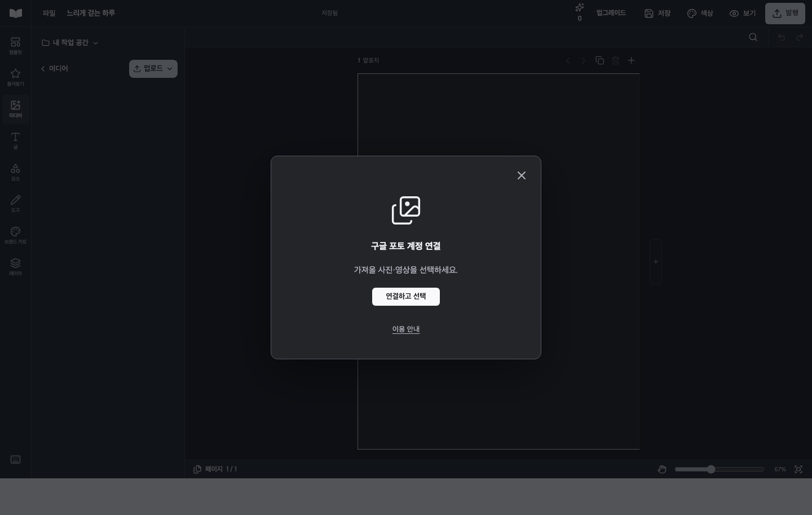Screen dimensions: 812x515
Task: Open the 브랜드 키트 brand kit panel
Action: click(15, 236)
